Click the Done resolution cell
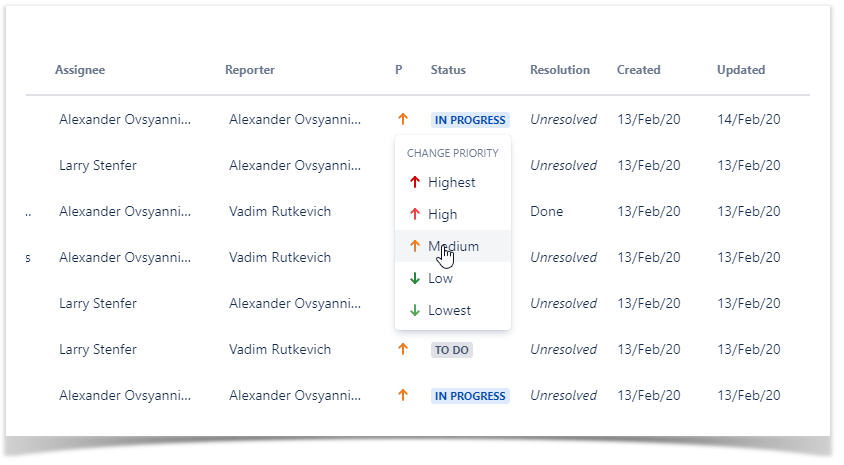This screenshot has width=844, height=465. tap(547, 211)
